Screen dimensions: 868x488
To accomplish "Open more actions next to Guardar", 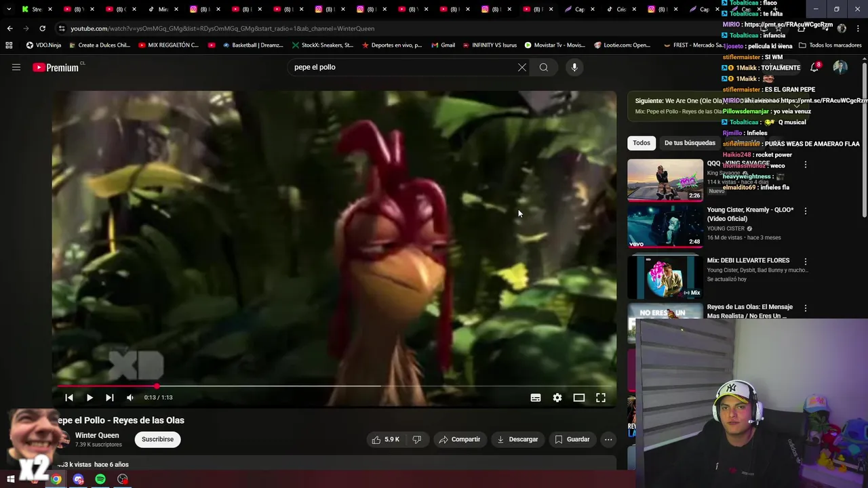I will (x=608, y=439).
